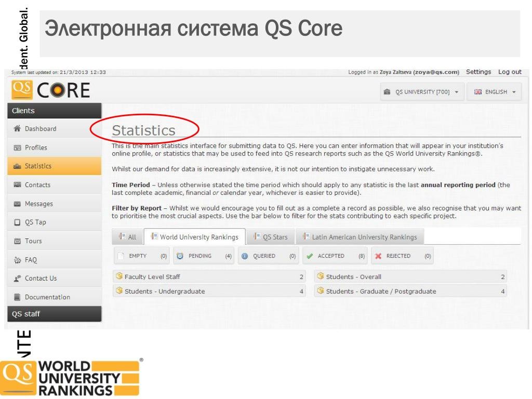532x399 pixels.
Task: Go to Contacts in sidebar
Action: click(x=54, y=184)
